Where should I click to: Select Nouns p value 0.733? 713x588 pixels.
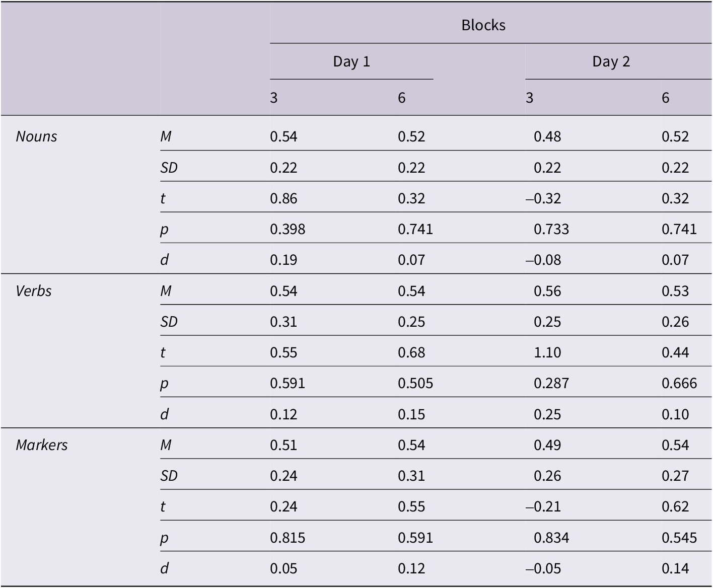tap(551, 229)
